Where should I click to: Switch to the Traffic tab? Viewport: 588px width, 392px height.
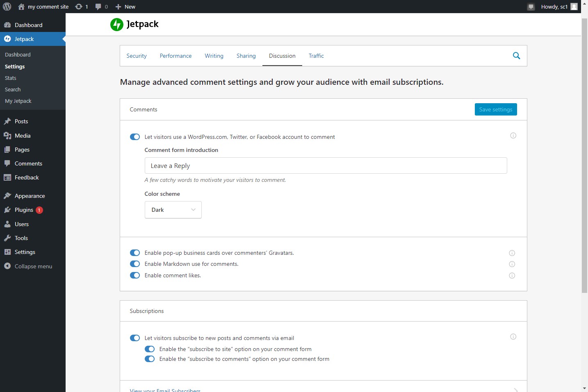click(316, 56)
